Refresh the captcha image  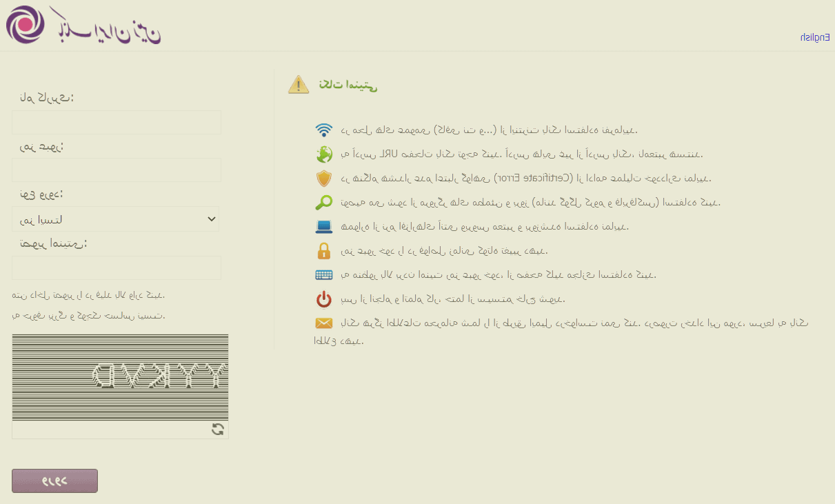[x=218, y=430]
